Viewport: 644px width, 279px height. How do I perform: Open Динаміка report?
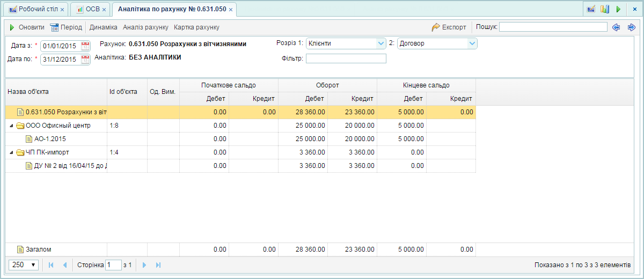pyautogui.click(x=104, y=27)
